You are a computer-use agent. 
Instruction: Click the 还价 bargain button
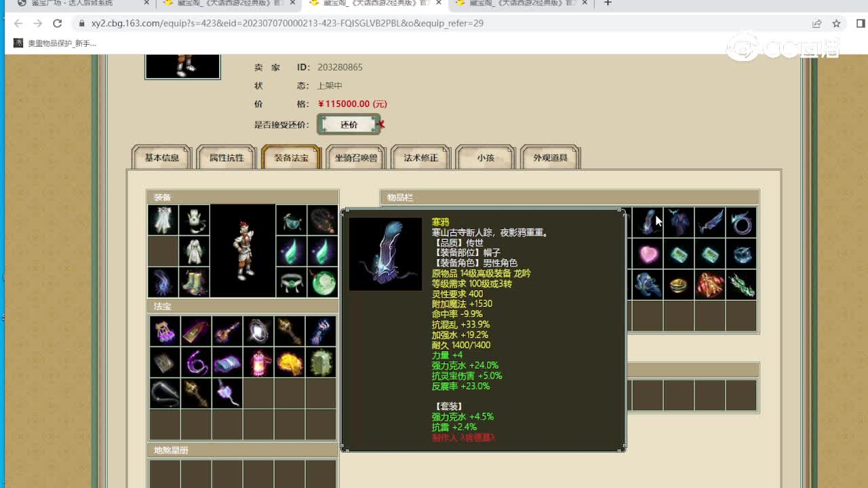point(349,125)
